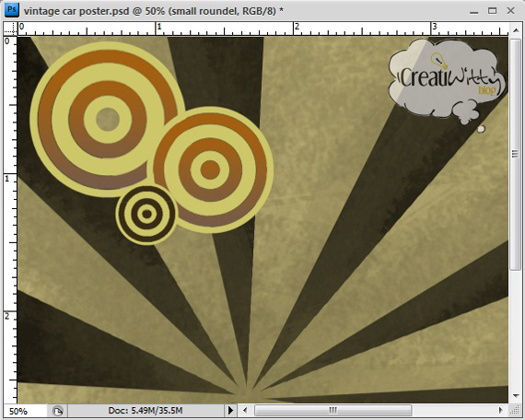Click the vertical scrollbar up arrow
Image resolution: width=525 pixels, height=420 pixels.
(516, 30)
